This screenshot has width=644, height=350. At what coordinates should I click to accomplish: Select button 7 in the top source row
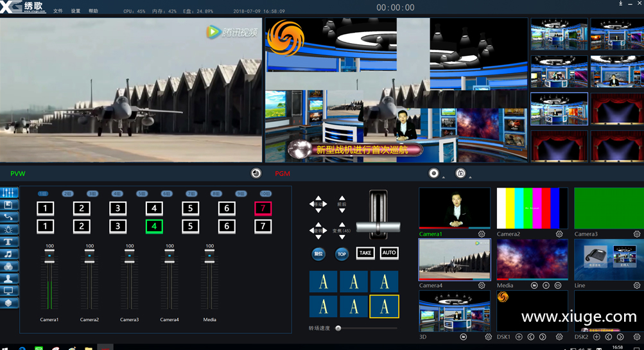(x=263, y=208)
